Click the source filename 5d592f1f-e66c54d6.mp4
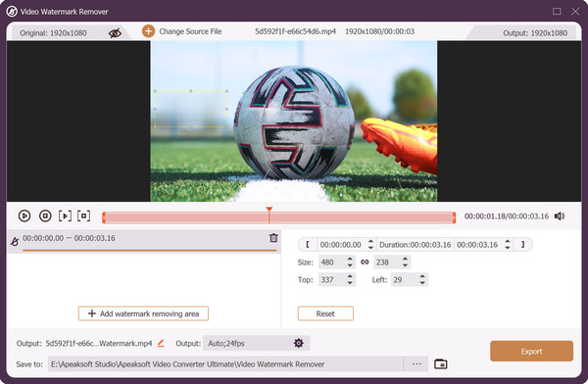 [x=296, y=31]
